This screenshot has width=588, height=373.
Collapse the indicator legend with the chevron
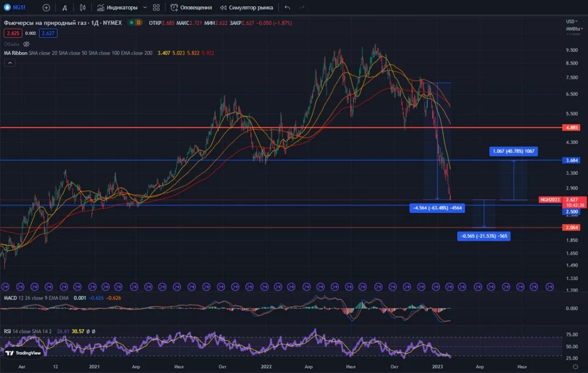[x=10, y=63]
